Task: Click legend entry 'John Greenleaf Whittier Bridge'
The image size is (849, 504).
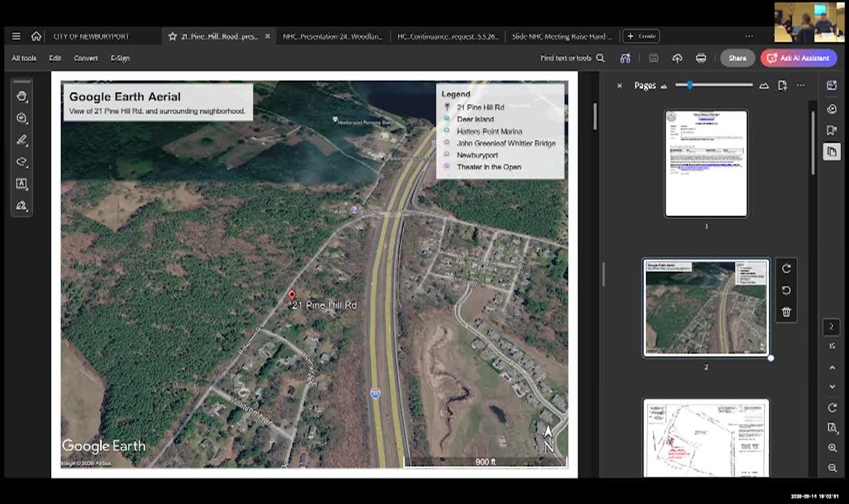Action: pos(505,143)
